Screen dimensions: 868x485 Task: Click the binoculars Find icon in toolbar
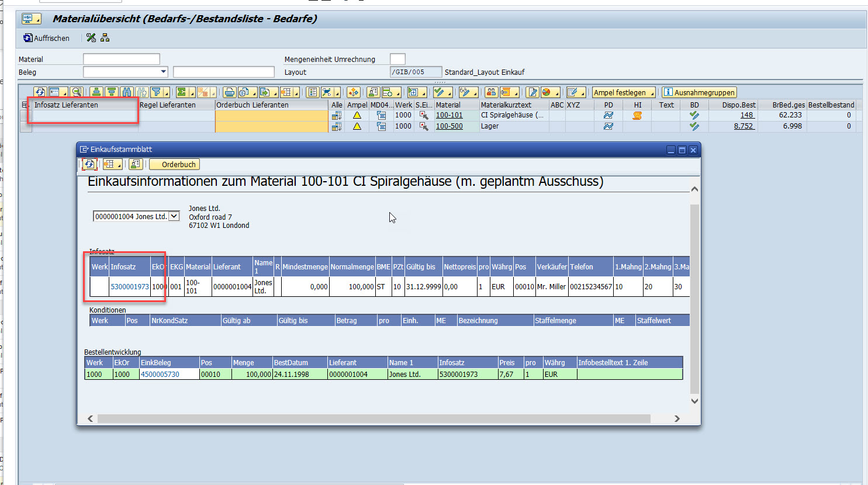(x=126, y=92)
